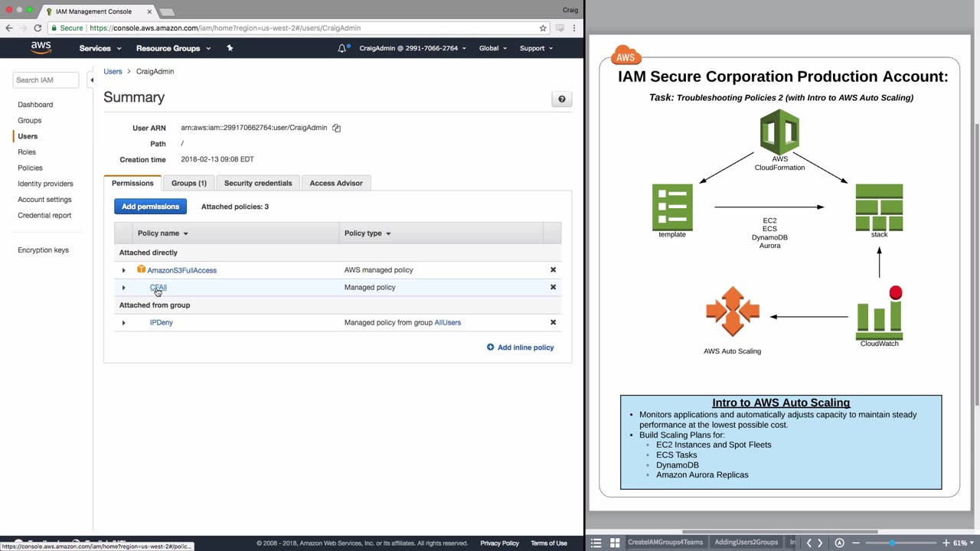Open Groups in the IAM sidebar
Screen dimensions: 980x551
click(x=29, y=121)
